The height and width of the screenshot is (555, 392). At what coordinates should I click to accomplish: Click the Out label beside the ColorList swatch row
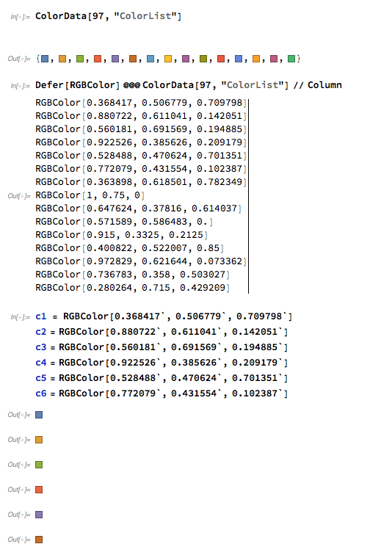point(19,59)
